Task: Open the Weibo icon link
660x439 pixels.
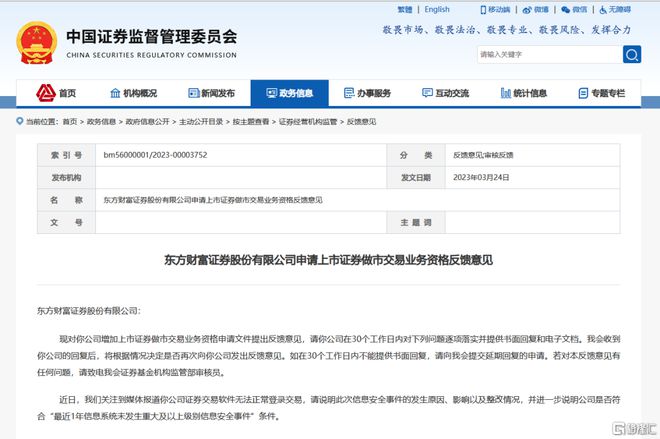Action: click(x=527, y=10)
